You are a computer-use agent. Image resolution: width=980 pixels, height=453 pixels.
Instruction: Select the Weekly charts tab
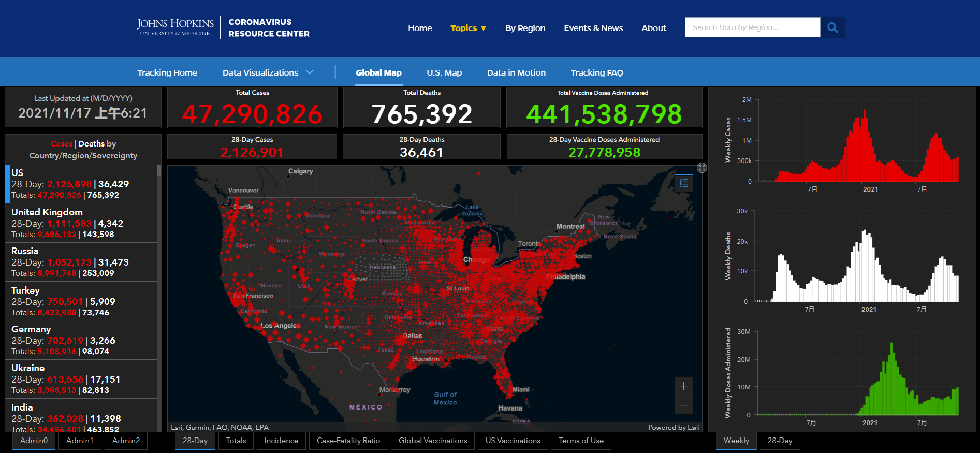point(736,441)
